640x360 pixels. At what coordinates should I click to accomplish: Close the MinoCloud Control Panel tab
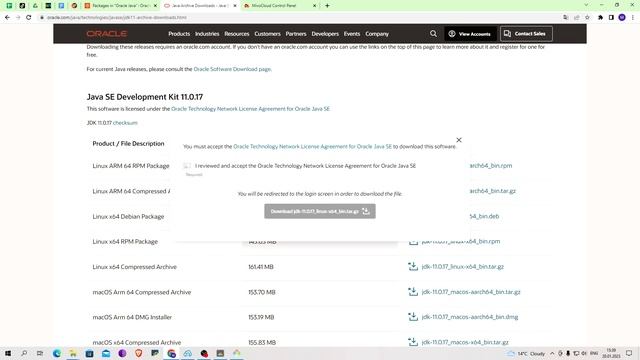[314, 6]
